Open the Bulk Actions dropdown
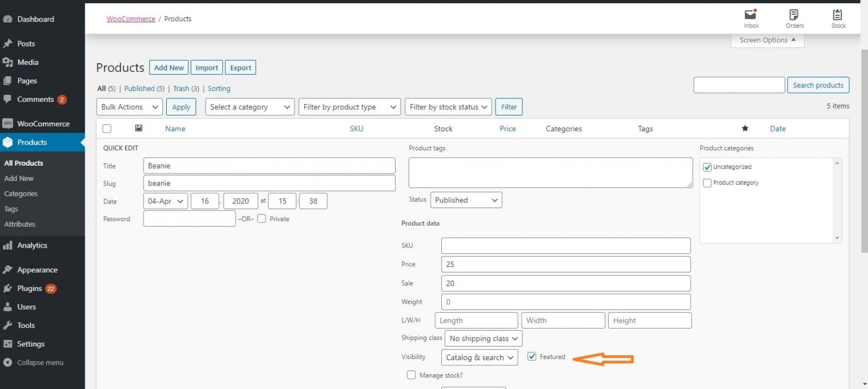This screenshot has height=389, width=868. pos(129,107)
